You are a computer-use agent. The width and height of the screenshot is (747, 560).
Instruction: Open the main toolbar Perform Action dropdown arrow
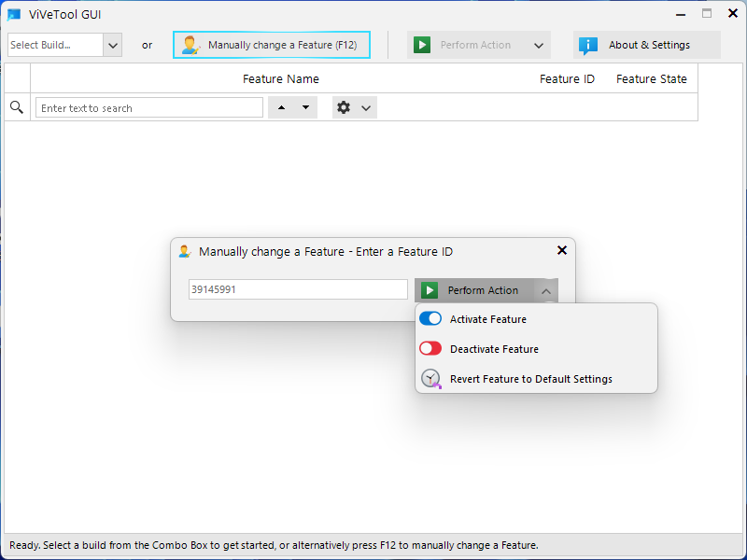click(x=539, y=45)
